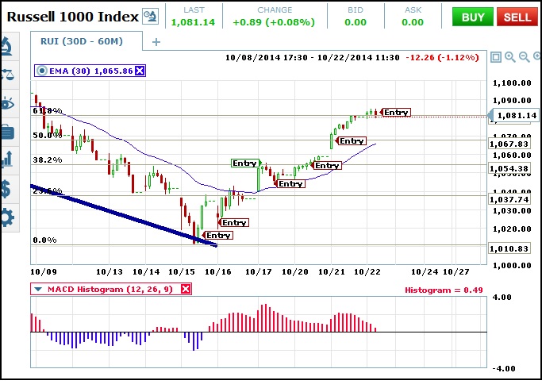Click the BID value 0.00
Screen dimensions: 542x392
[x=356, y=22]
